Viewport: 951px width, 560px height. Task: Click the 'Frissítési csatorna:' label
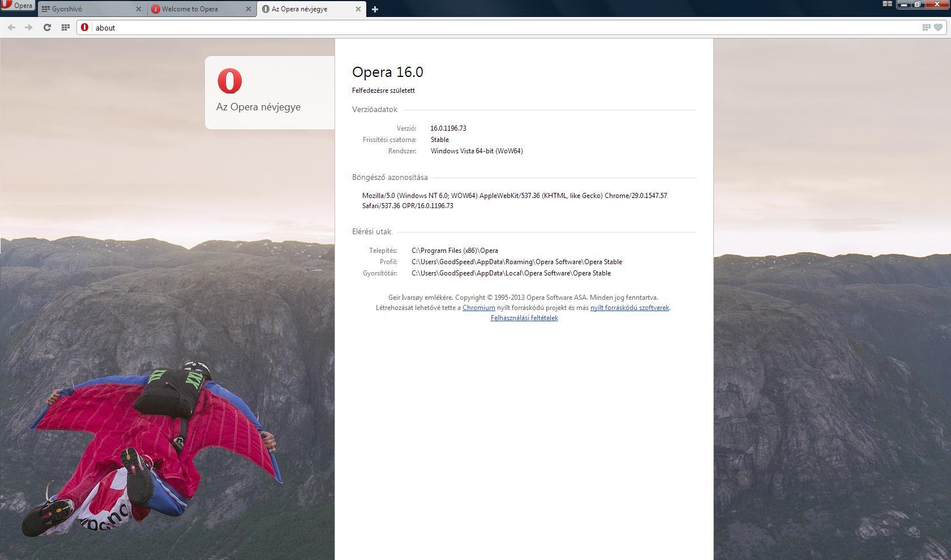(389, 140)
